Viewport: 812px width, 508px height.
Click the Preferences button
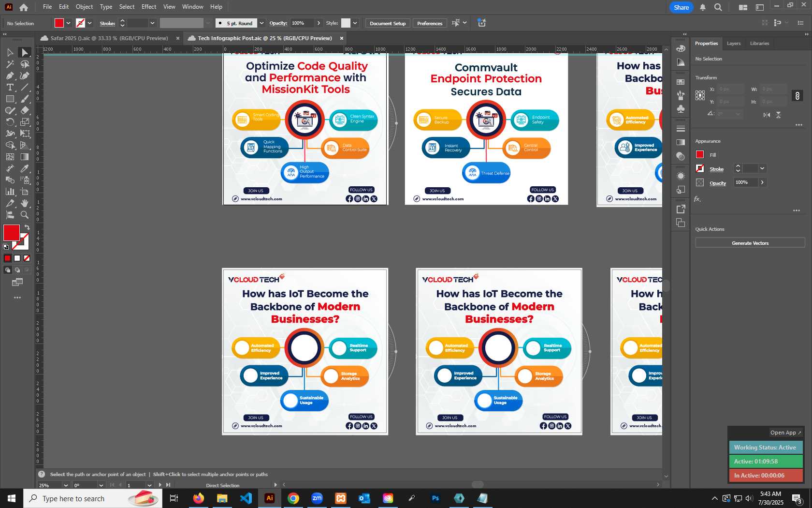point(430,23)
